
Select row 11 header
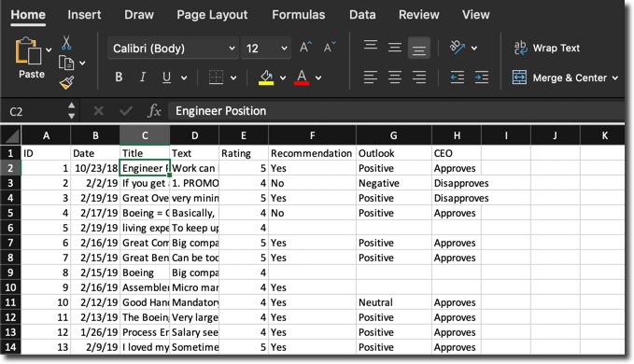coord(10,302)
